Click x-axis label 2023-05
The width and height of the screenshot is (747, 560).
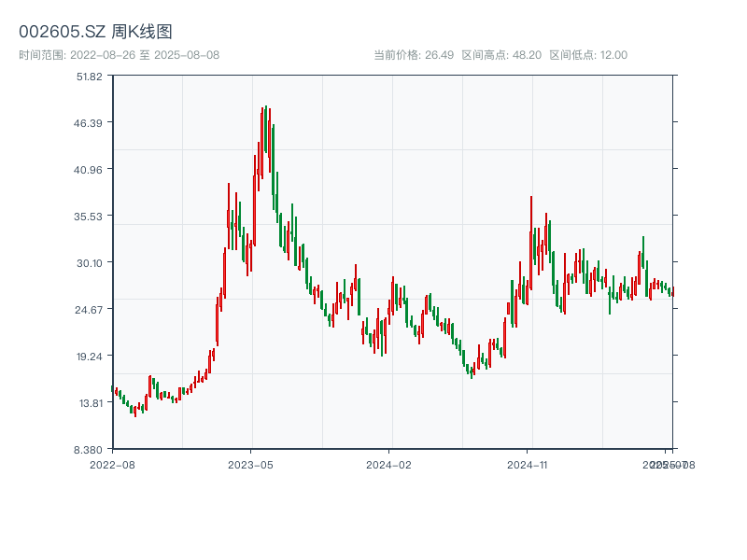tap(250, 465)
